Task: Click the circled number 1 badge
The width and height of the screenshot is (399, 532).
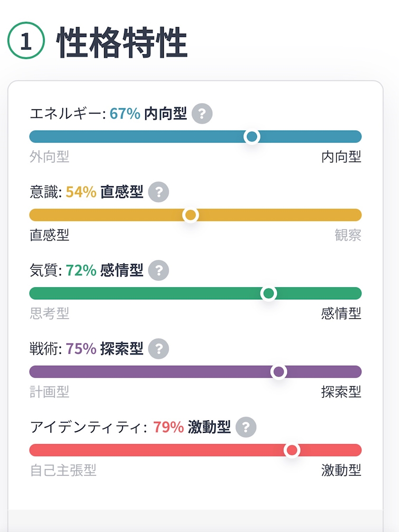Action: (26, 41)
